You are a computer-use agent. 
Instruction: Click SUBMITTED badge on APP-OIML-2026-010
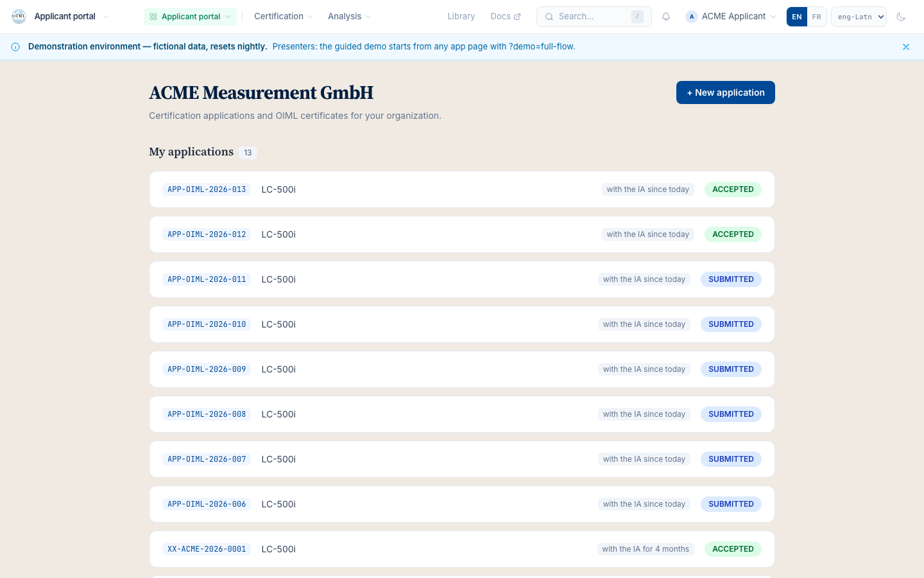(x=731, y=324)
